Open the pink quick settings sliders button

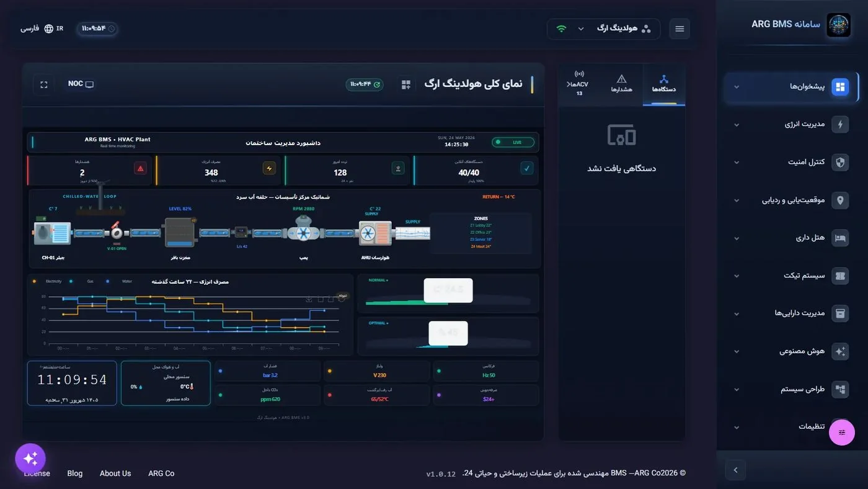click(x=842, y=433)
